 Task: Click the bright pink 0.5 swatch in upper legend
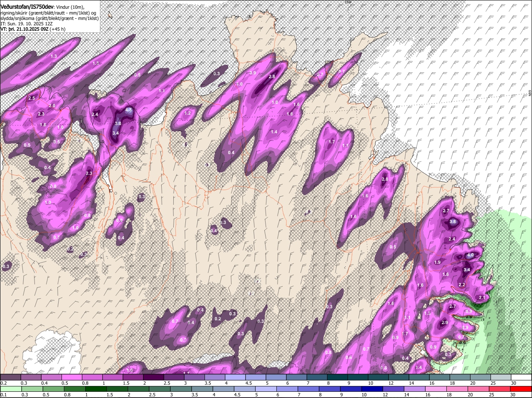(x=71, y=377)
